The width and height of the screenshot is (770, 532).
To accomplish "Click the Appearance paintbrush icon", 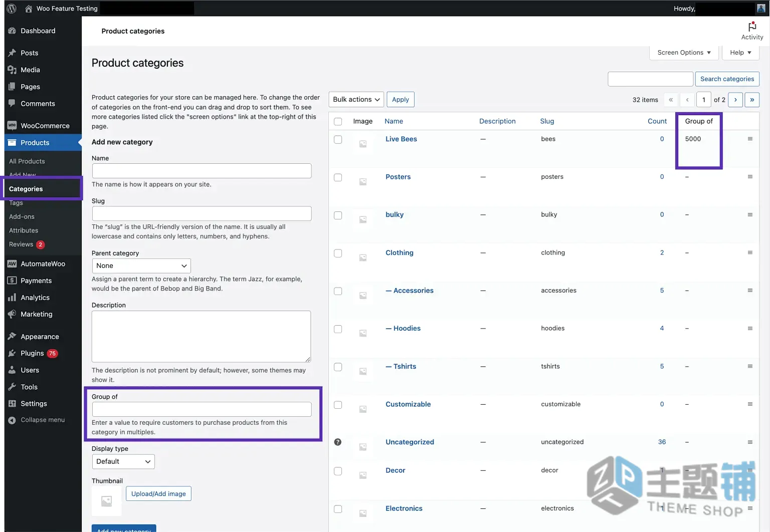I will 12,336.
